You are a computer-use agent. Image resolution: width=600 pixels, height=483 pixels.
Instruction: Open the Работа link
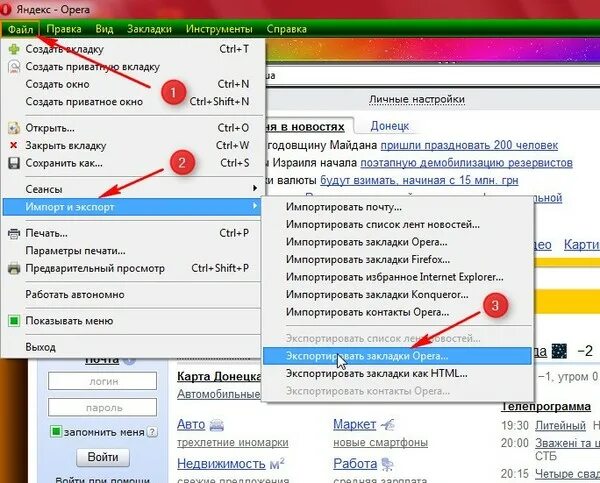coord(355,464)
